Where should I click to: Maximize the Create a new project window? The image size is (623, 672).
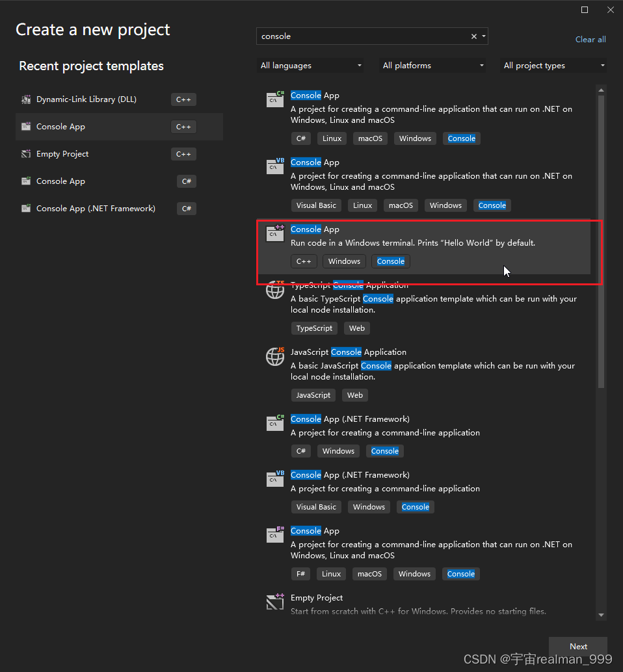click(x=585, y=10)
